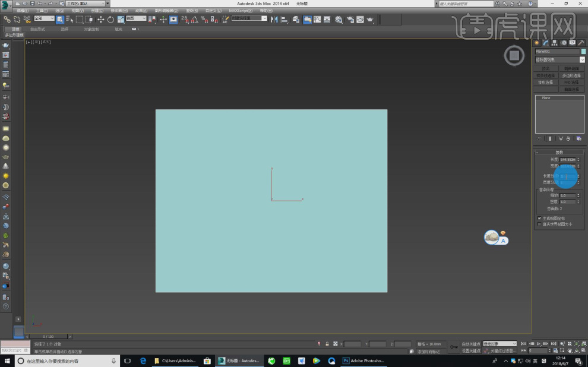Click the object color swatch next to Plane001
The height and width of the screenshot is (367, 588).
[583, 51]
